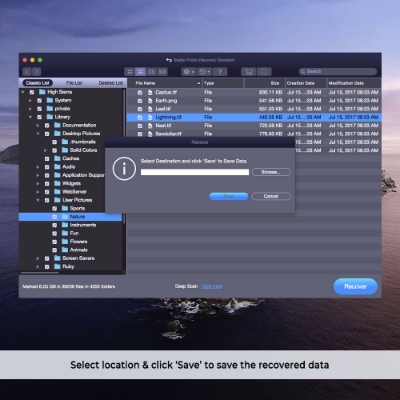Open the gear settings menu
Screen dimensions: 400x400
tap(188, 72)
